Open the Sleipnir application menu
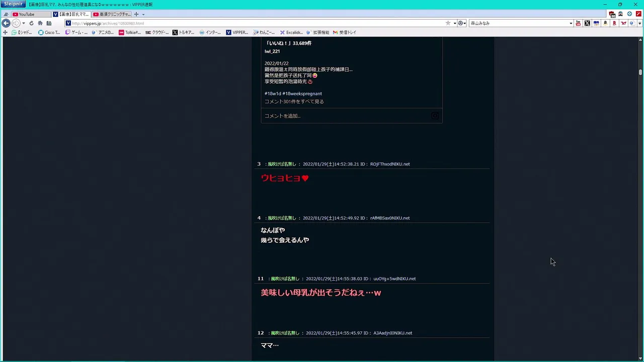 (13, 4)
